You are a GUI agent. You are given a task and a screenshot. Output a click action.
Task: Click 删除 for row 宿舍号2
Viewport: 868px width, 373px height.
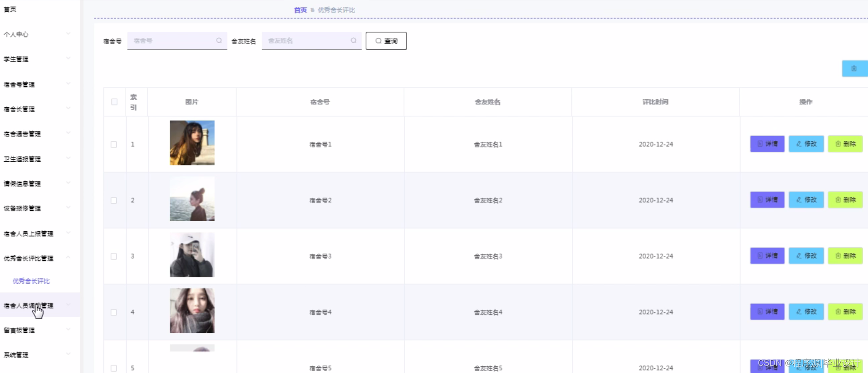(845, 200)
